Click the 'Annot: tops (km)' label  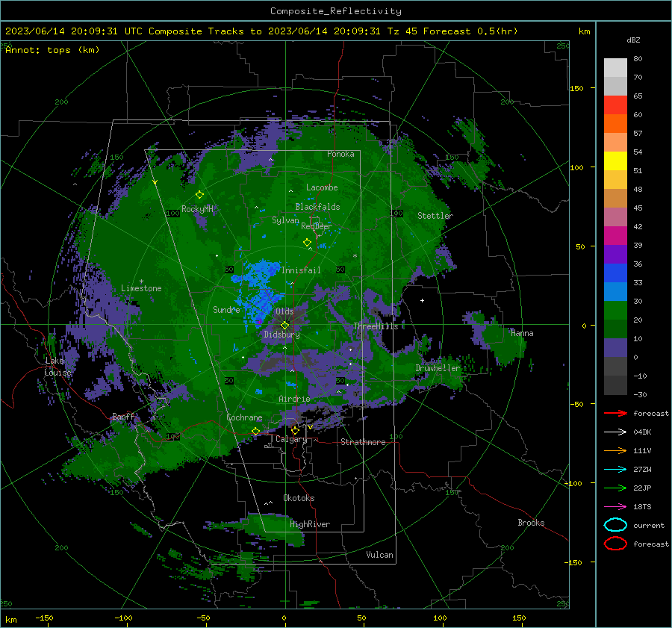coord(52,50)
